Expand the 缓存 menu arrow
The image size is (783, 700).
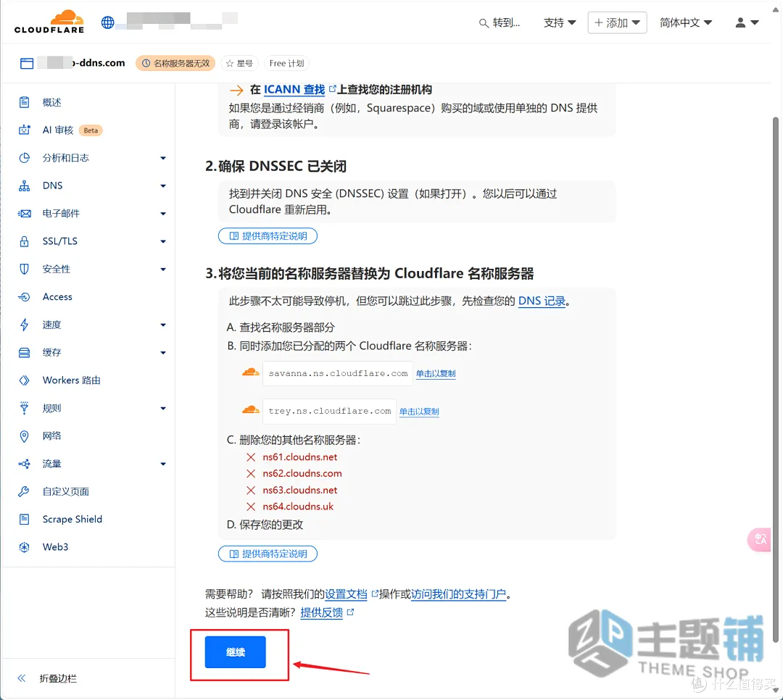click(163, 352)
